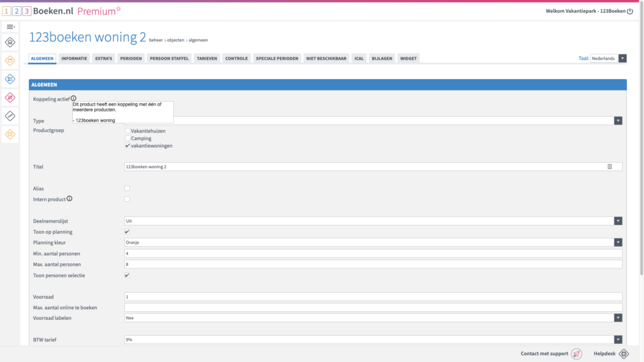
Task: Click the vertical page scrollbar
Action: (x=641, y=140)
